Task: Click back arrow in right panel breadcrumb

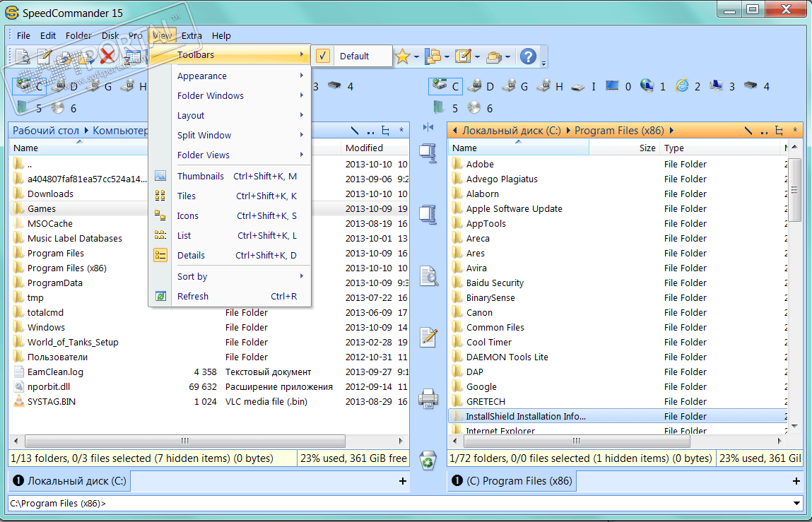Action: coord(454,131)
